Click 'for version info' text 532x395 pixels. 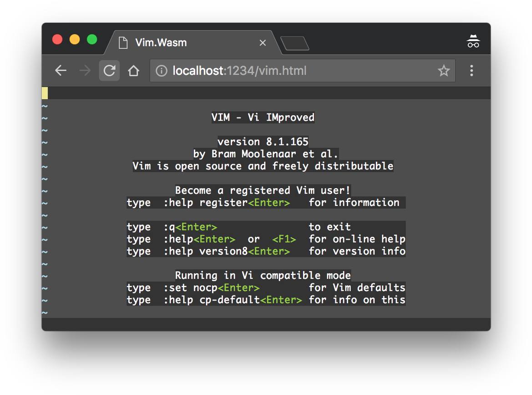357,251
